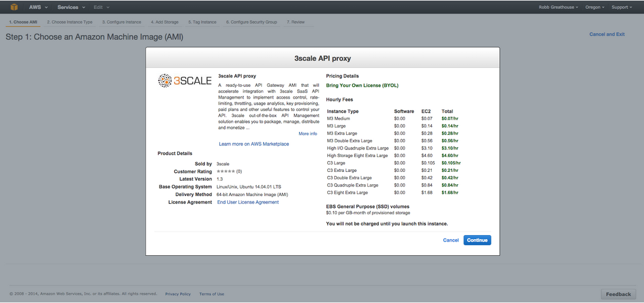
Task: Open Robb Greathouse account menu
Action: point(558,7)
